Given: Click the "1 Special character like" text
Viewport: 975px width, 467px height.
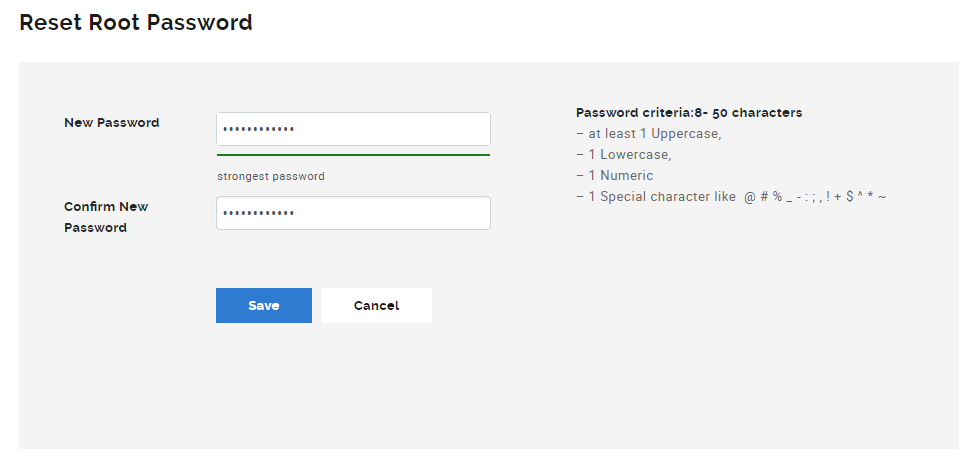Looking at the screenshot, I should (x=661, y=197).
